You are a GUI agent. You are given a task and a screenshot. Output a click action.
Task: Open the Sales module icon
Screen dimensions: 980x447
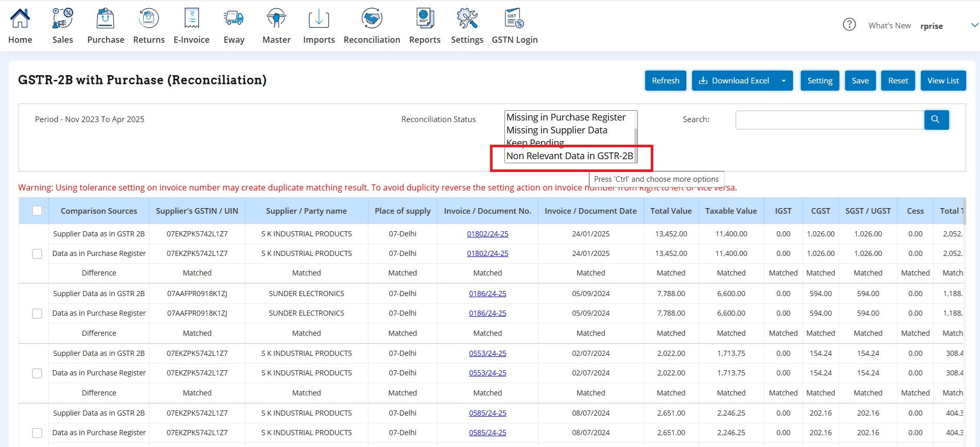pyautogui.click(x=62, y=19)
